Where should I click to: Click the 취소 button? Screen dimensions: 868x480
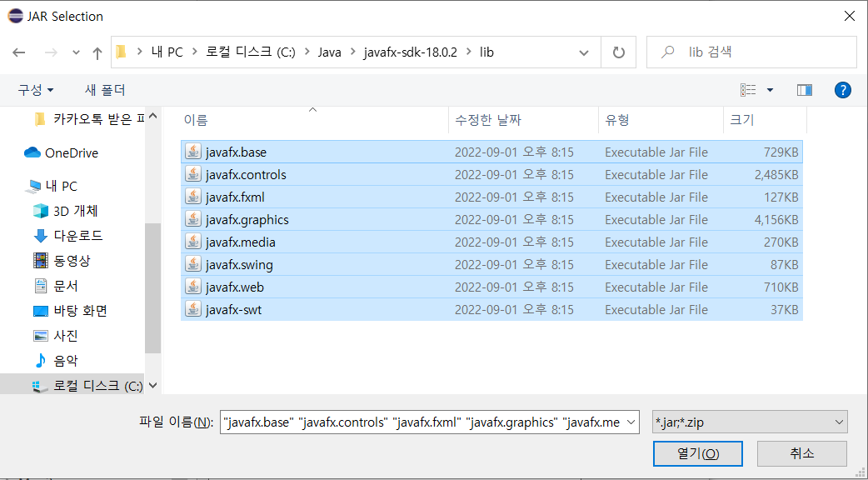(801, 453)
